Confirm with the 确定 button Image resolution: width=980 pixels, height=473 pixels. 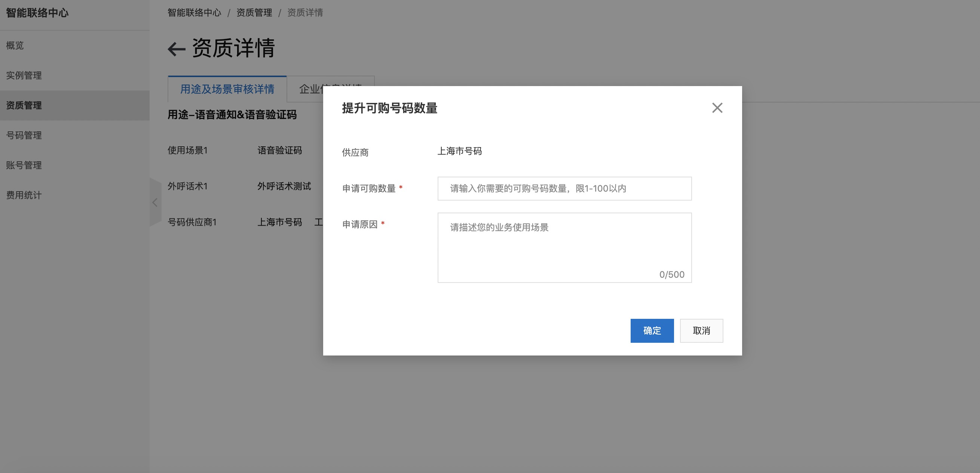652,330
